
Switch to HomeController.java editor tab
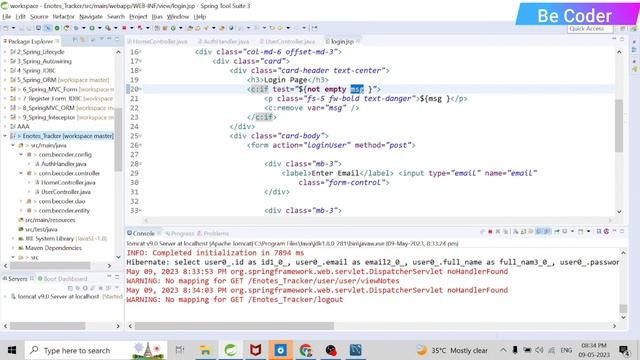157,42
